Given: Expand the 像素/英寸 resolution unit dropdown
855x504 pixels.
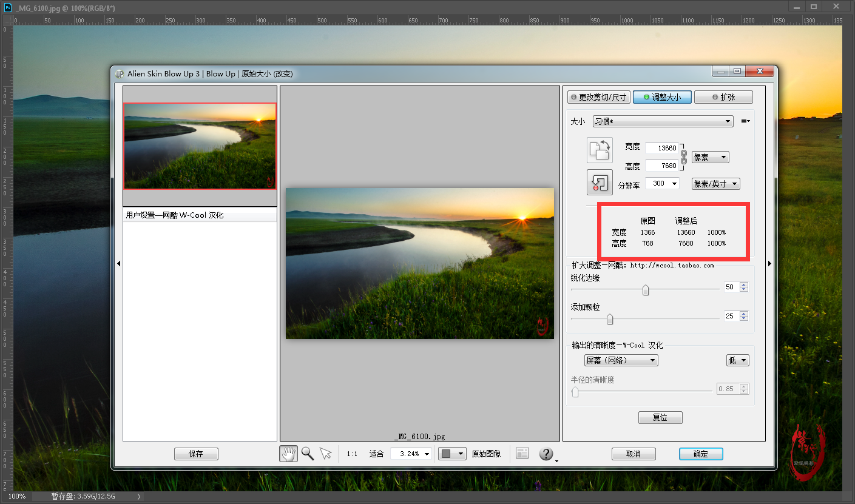Looking at the screenshot, I should pyautogui.click(x=716, y=184).
